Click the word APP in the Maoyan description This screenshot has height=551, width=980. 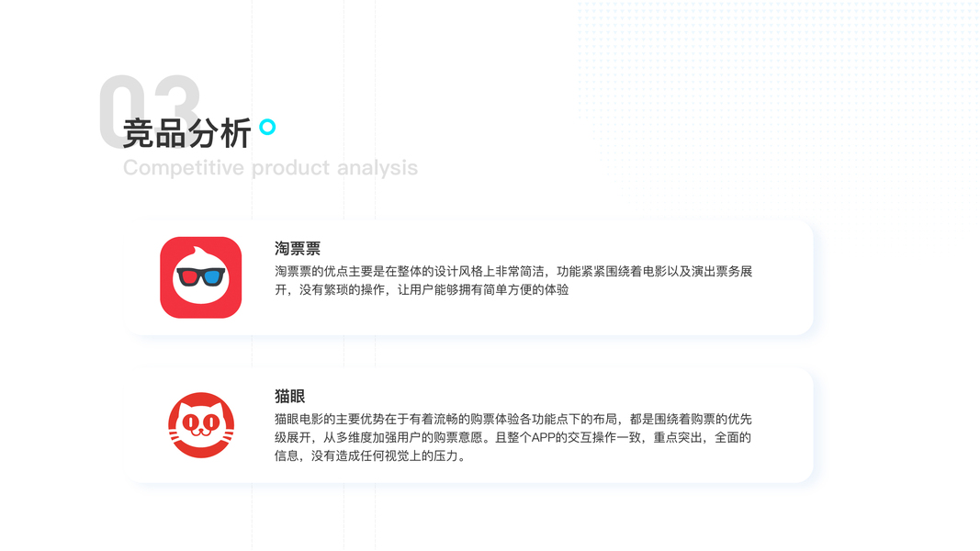pyautogui.click(x=543, y=437)
